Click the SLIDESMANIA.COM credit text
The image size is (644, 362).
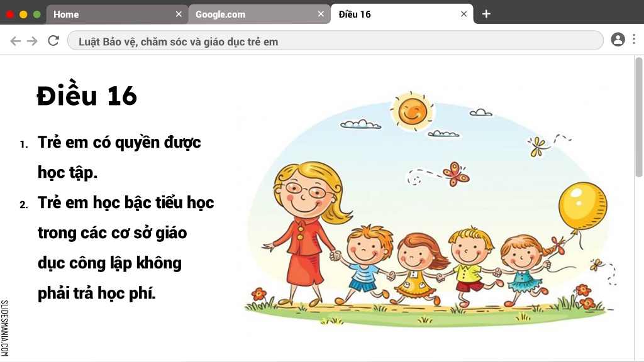[x=4, y=328]
